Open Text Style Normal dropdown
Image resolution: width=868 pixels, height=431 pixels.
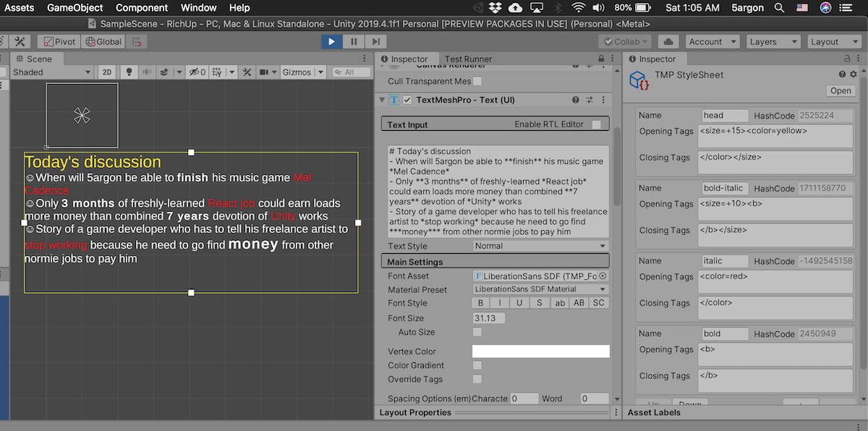click(540, 246)
